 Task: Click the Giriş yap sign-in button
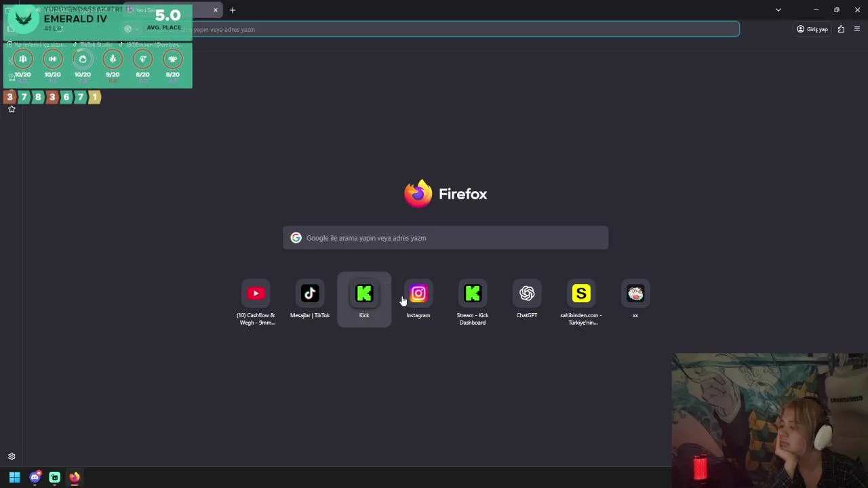812,29
